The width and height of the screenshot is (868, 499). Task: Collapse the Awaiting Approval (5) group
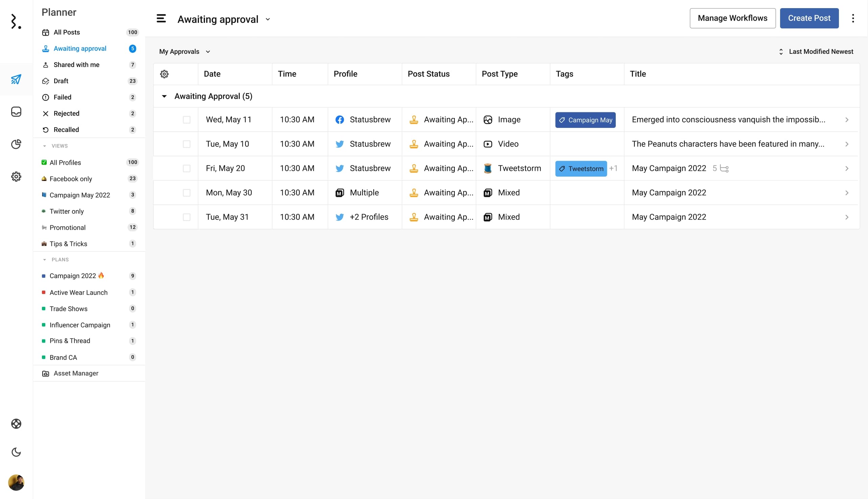click(164, 96)
